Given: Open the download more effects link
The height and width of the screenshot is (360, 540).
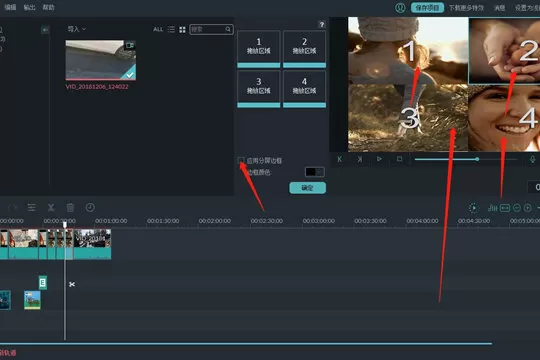Looking at the screenshot, I should 466,8.
